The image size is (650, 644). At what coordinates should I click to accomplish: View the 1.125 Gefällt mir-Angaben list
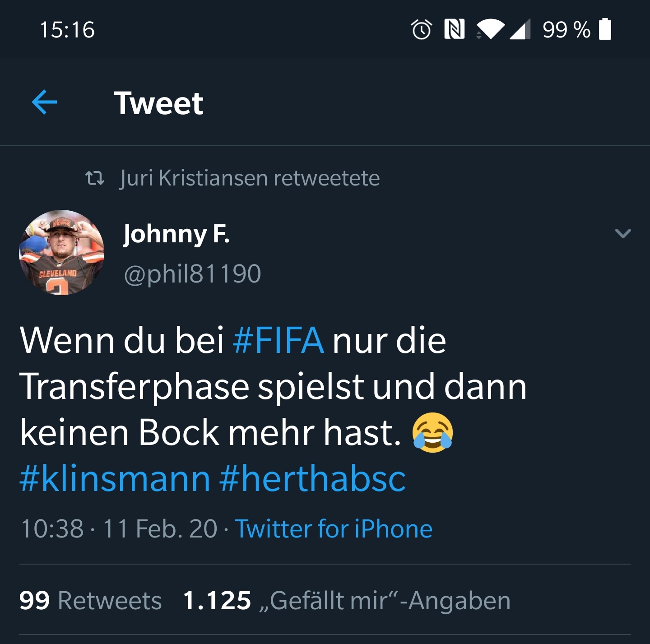pos(347,600)
